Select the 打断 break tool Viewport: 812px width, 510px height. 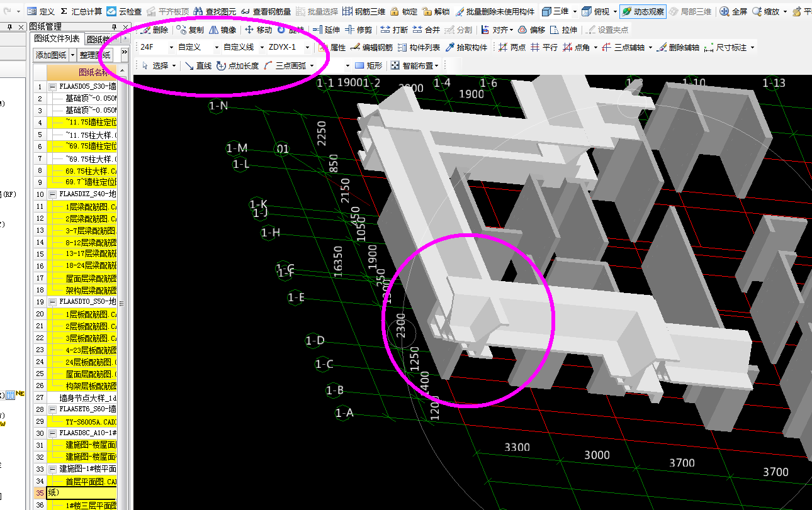pyautogui.click(x=394, y=30)
